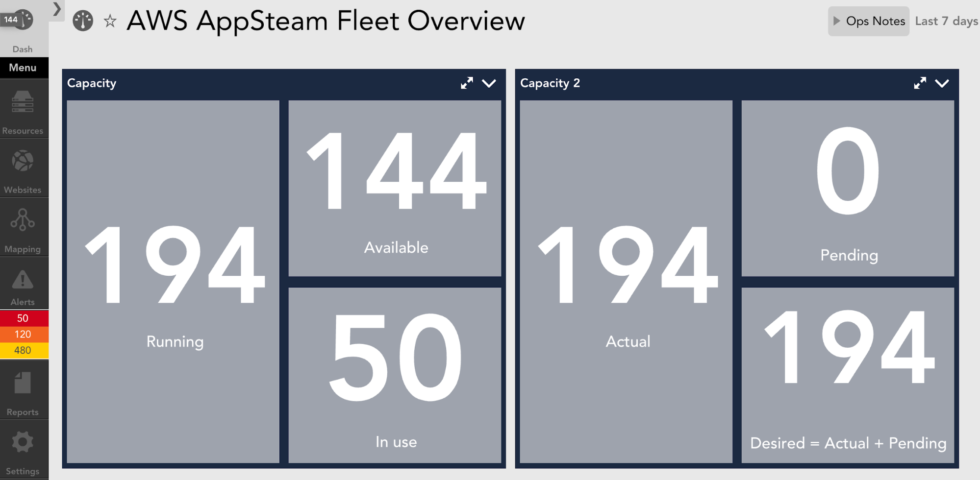Expand the Capacity panel to fullscreen
The image size is (980, 480).
coord(467,84)
